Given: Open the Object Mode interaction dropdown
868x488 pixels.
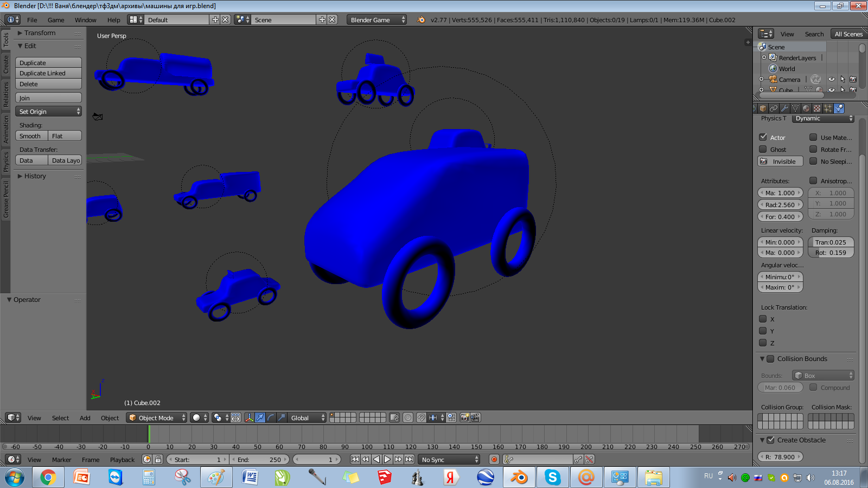Looking at the screenshot, I should tap(156, 418).
